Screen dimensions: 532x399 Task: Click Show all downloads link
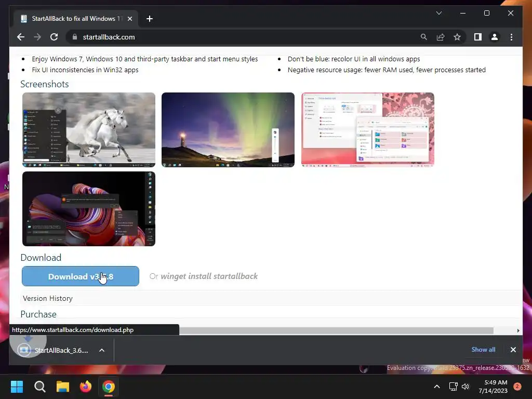coord(483,350)
